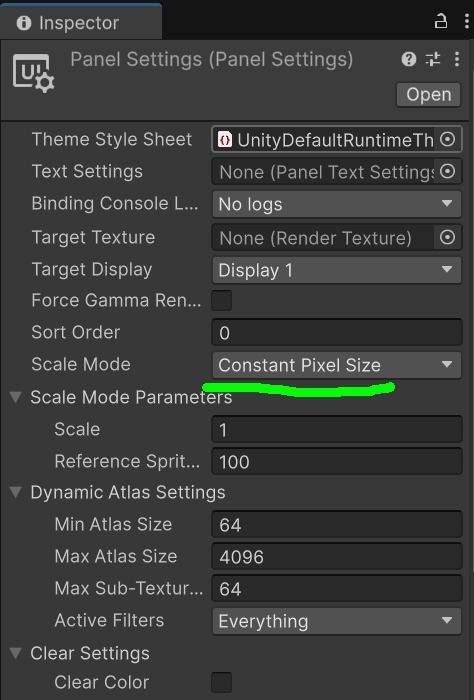Collapse the Scale Mode Parameters section
Image resolution: width=474 pixels, height=700 pixels.
point(16,397)
